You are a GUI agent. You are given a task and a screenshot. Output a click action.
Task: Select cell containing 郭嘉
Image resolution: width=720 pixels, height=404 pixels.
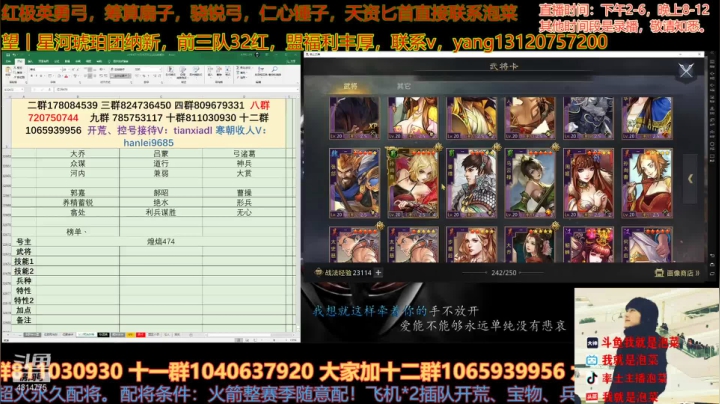(x=78, y=193)
